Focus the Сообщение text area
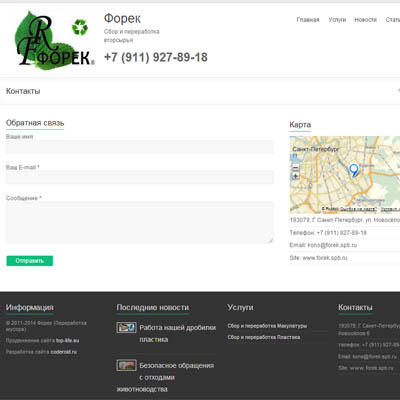The width and height of the screenshot is (400, 400). [x=140, y=222]
